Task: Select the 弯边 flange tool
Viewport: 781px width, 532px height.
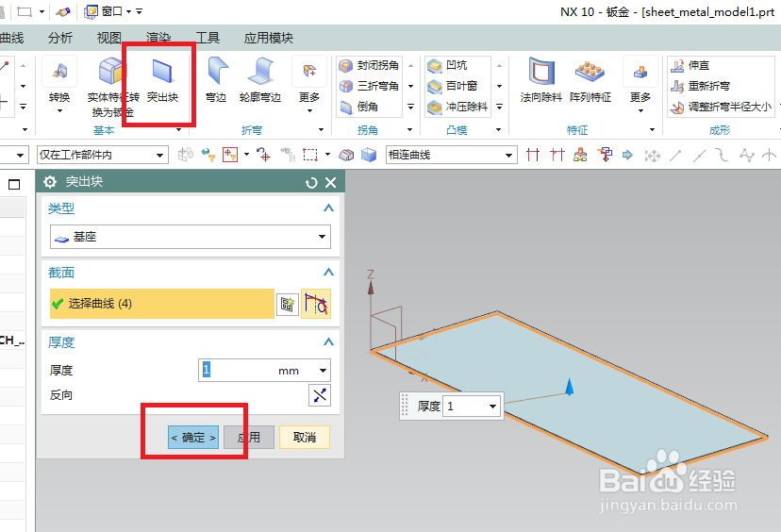Action: (x=216, y=79)
